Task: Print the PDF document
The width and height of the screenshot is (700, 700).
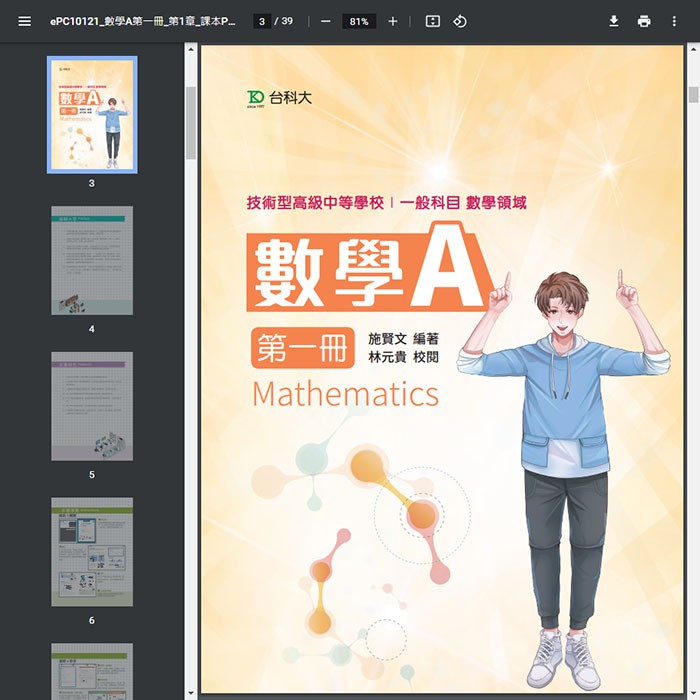Action: 644,21
